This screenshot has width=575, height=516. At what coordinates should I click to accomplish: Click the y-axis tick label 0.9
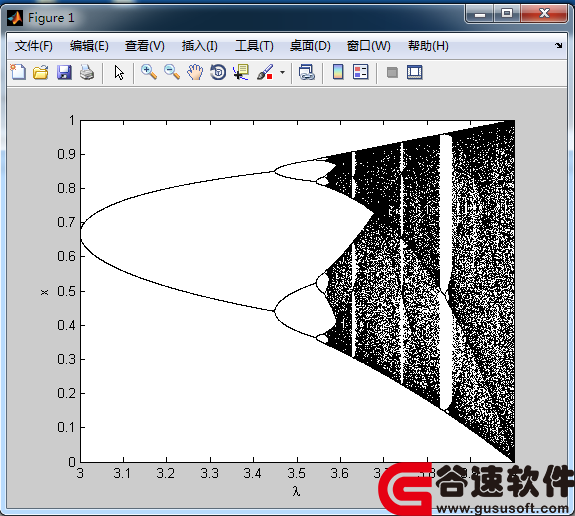click(x=66, y=154)
